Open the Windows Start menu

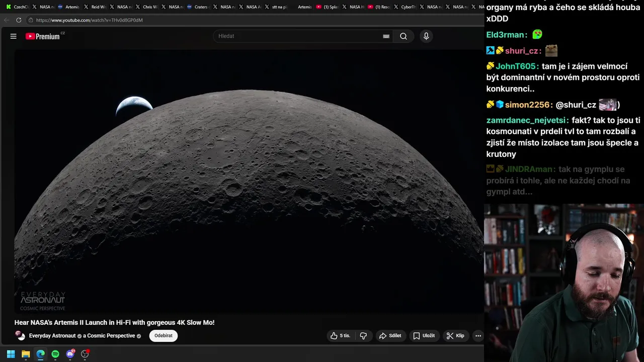point(11,354)
